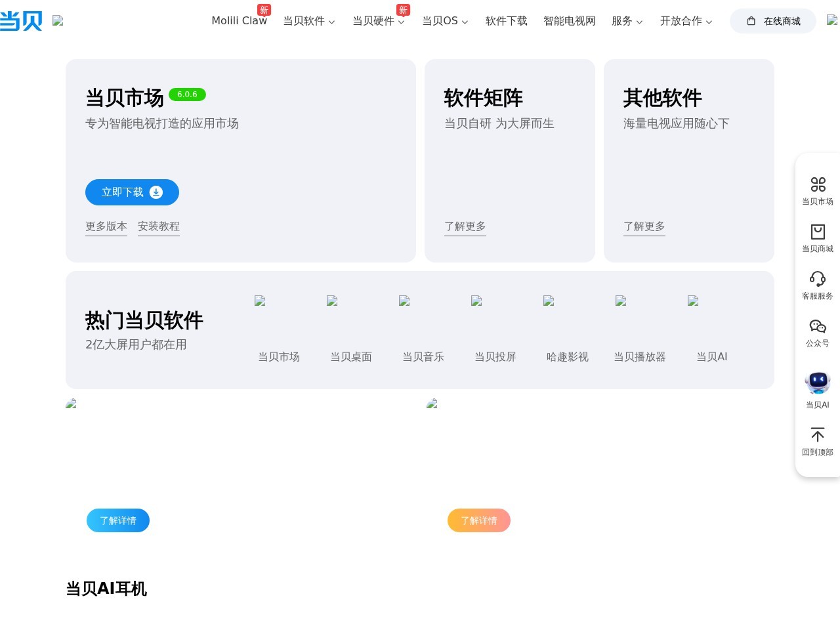The height and width of the screenshot is (630, 840).
Task: Click the blue 了解详情 button
Action: [118, 520]
